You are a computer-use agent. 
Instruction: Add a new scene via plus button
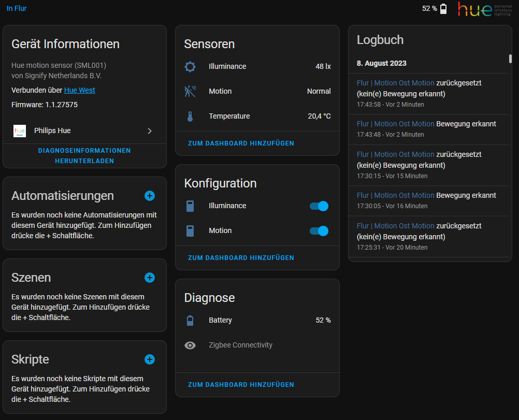tap(150, 278)
